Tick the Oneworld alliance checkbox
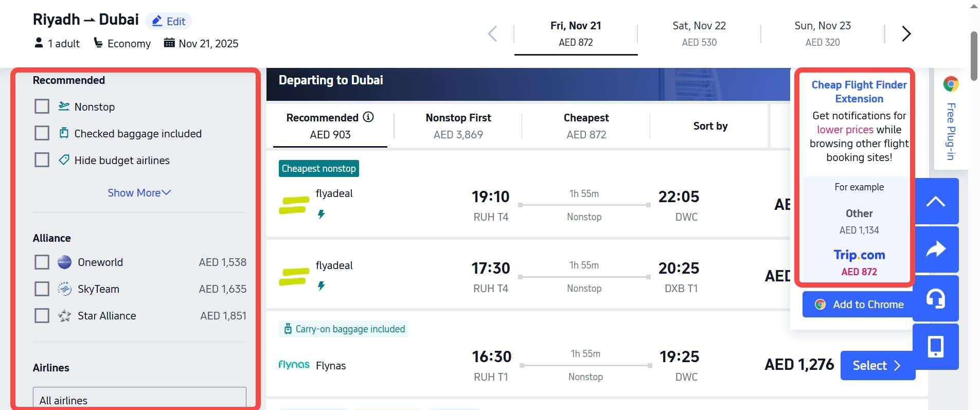Screen dimensions: 980x410 click(x=42, y=262)
